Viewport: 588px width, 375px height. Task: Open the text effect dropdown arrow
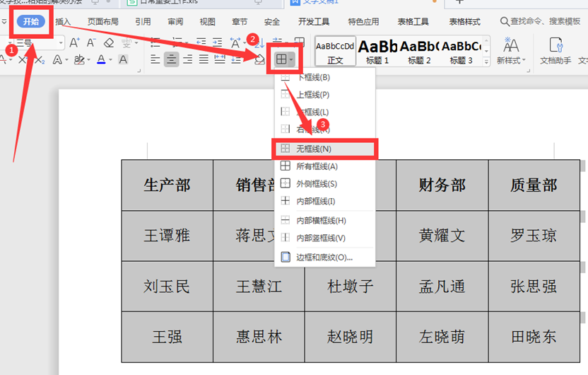coord(66,59)
